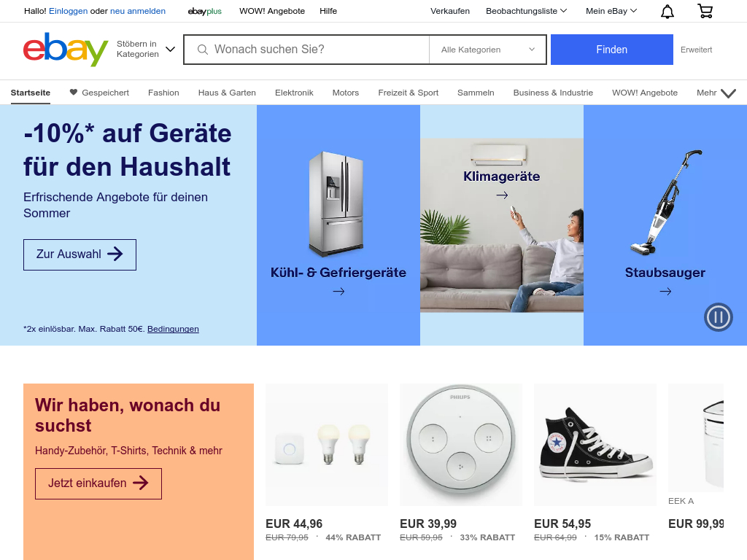
Task: Click the arrow under Klimageräte
Action: click(x=502, y=195)
